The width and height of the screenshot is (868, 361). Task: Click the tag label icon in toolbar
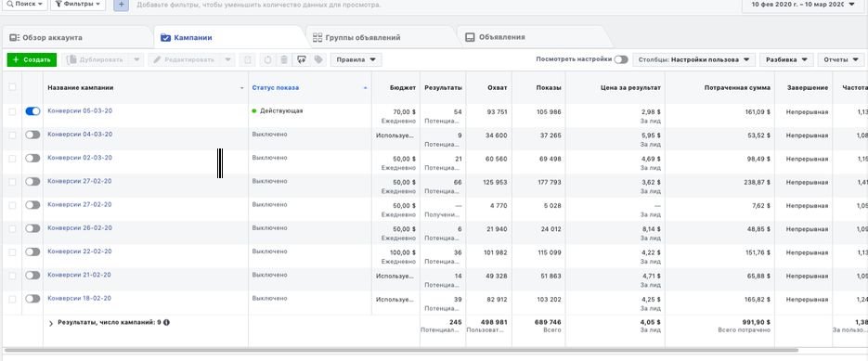317,59
